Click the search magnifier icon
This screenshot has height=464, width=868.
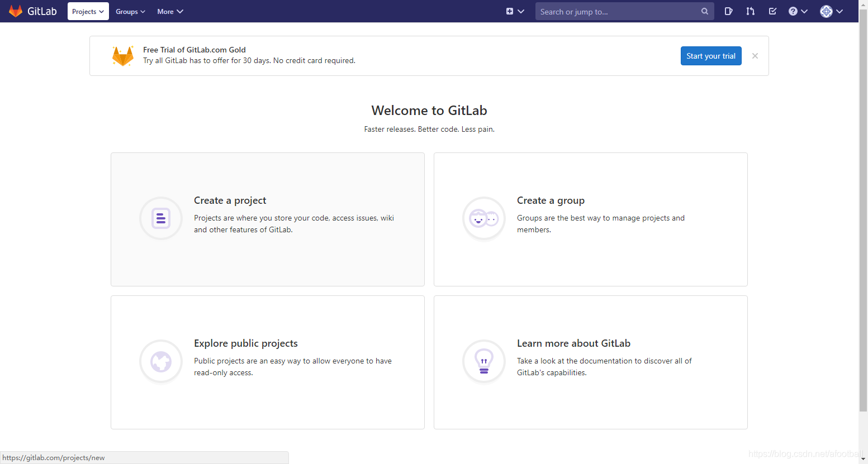[x=705, y=11]
